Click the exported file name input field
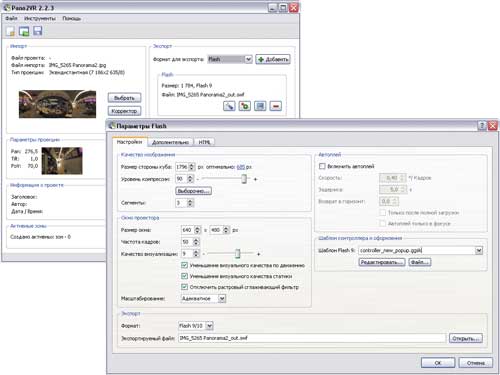Viewport: 500px width, 375px height. (312, 338)
